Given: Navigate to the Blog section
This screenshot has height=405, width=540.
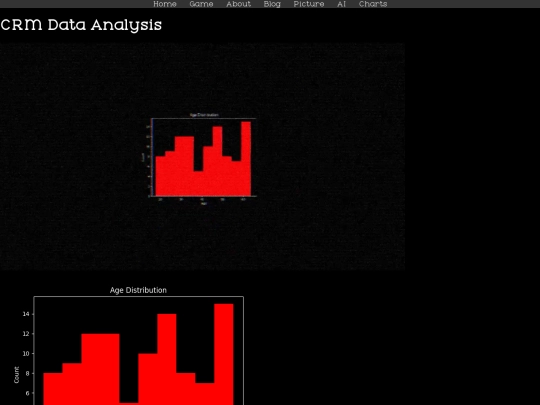Looking at the screenshot, I should click(x=272, y=4).
